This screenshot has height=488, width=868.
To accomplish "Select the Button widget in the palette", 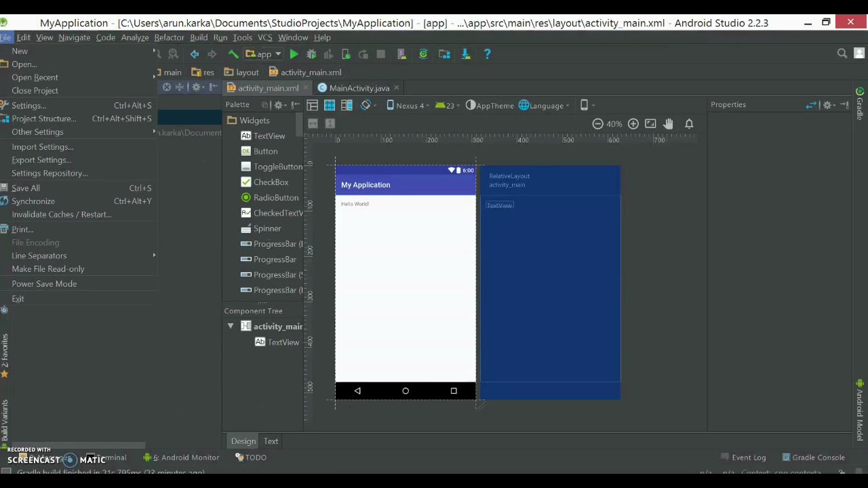I will 259,151.
